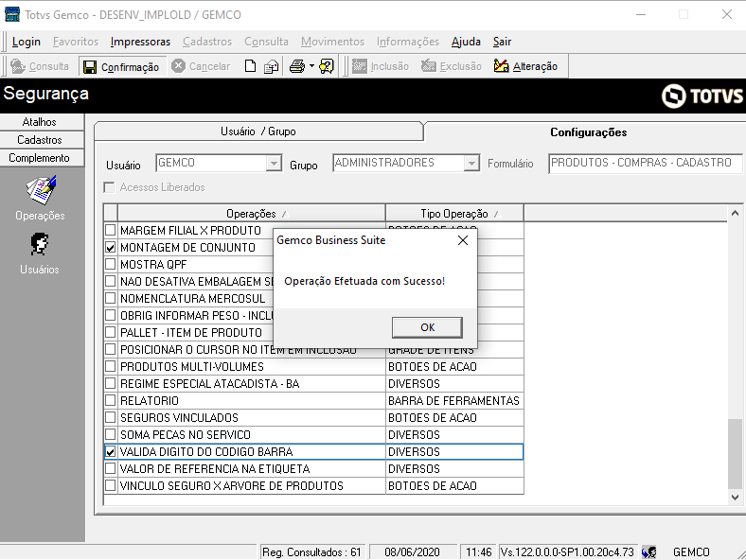This screenshot has height=560, width=746.
Task: Select the Configurações tab
Action: click(588, 132)
